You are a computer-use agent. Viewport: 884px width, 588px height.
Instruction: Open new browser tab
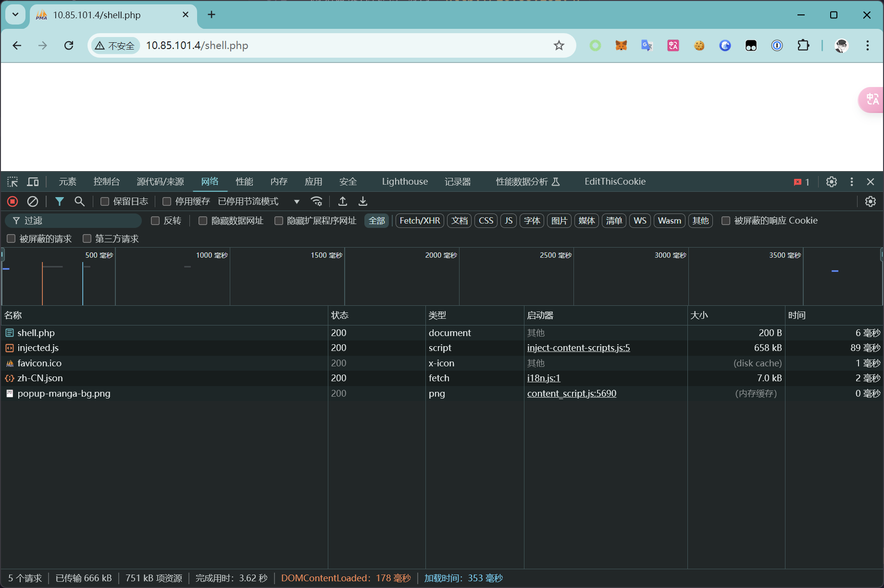pyautogui.click(x=212, y=14)
